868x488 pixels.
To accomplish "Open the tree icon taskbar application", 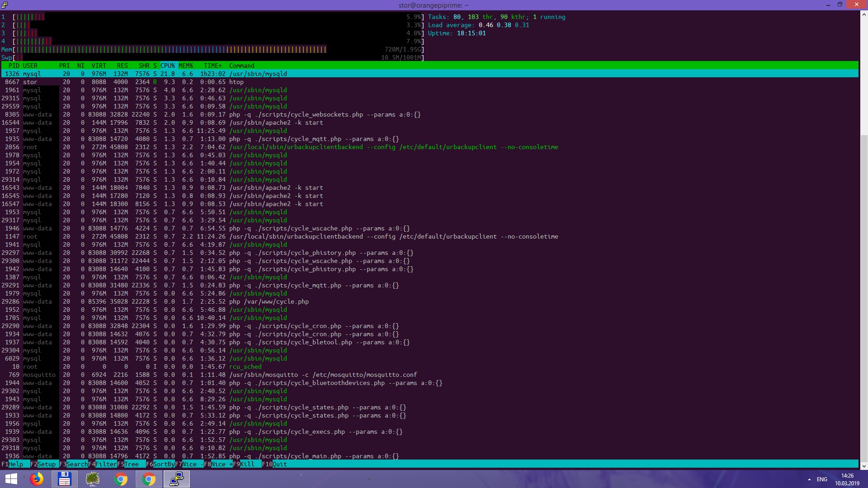I will pyautogui.click(x=92, y=479).
